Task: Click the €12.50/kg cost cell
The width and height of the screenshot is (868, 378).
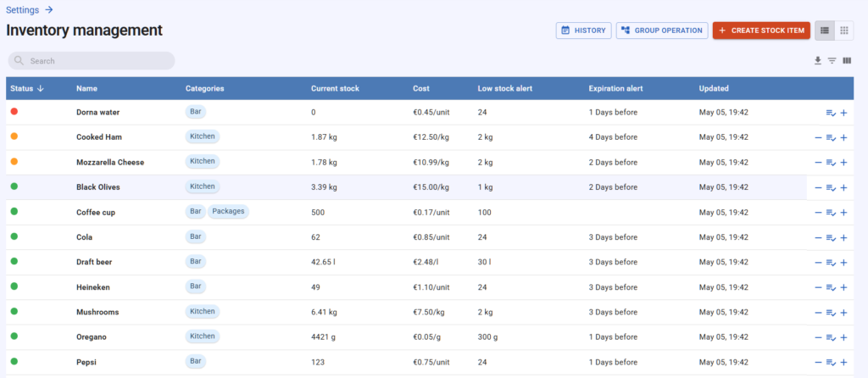Action: (431, 137)
